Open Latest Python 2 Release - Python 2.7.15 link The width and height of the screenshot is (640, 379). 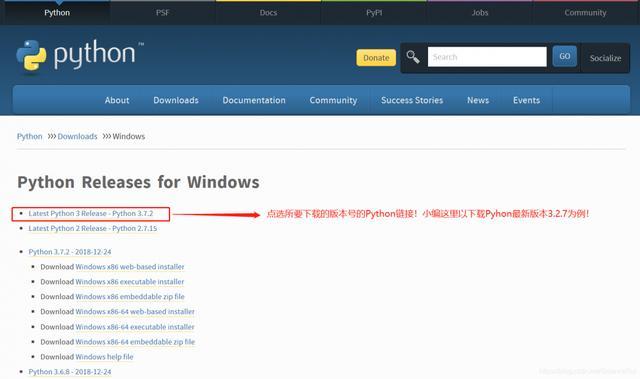(93, 228)
